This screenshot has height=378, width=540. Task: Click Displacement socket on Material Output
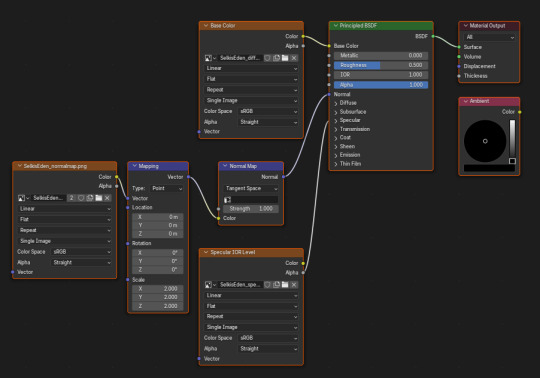pyautogui.click(x=459, y=66)
